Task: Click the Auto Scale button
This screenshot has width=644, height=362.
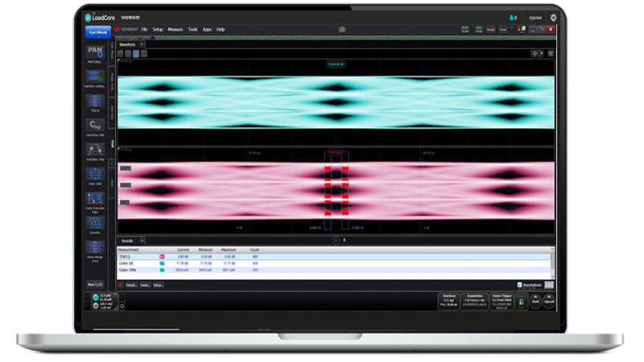Action: pos(465,30)
